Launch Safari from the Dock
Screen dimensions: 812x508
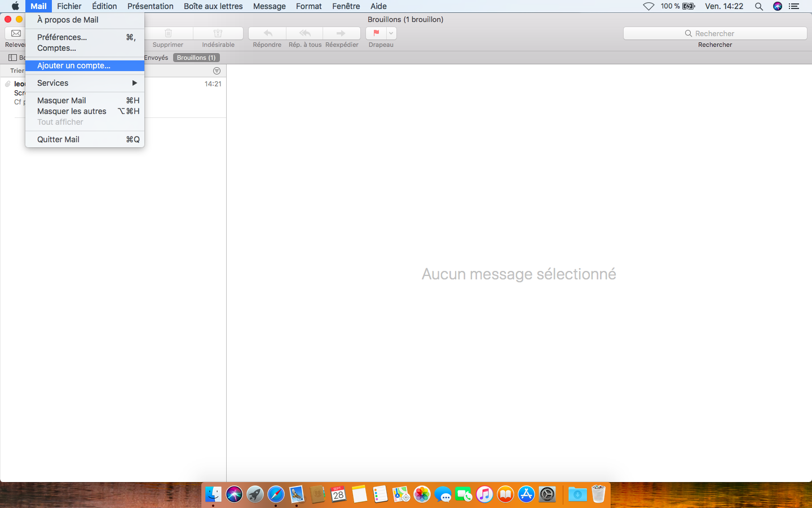click(276, 494)
